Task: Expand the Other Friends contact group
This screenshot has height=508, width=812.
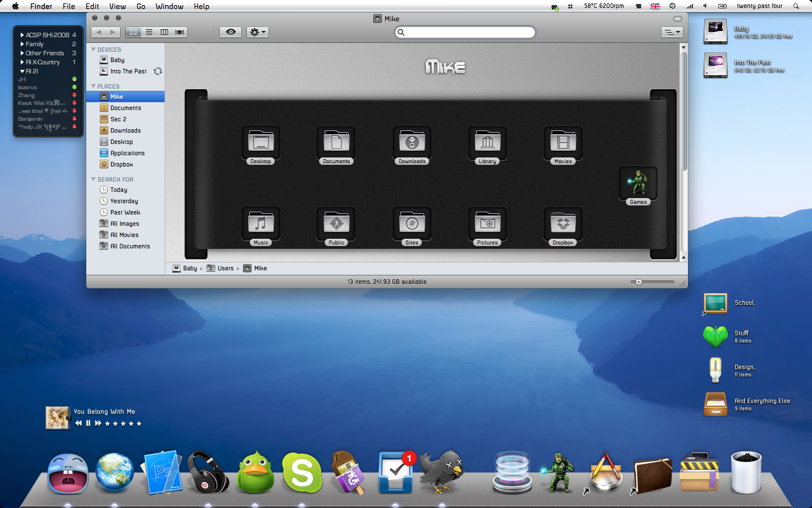Action: click(x=22, y=53)
